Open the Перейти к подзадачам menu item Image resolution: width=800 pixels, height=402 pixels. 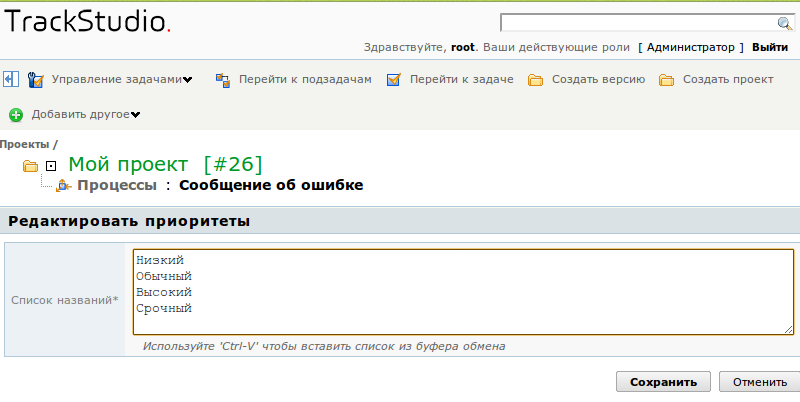pyautogui.click(x=305, y=80)
